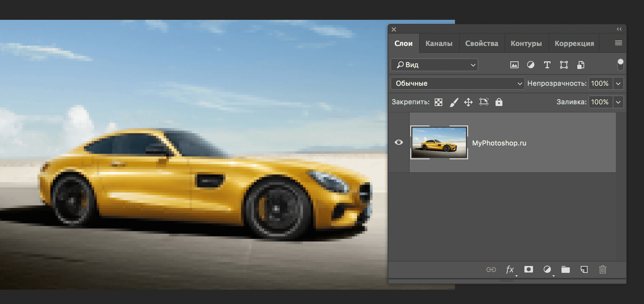Filter layers by pixel layer type
Image resolution: width=644 pixels, height=304 pixels.
(514, 65)
